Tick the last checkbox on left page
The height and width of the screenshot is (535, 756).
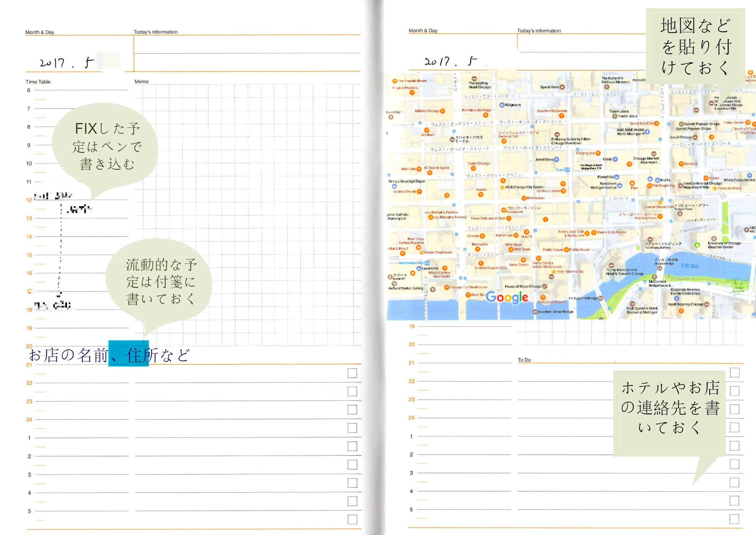352,520
